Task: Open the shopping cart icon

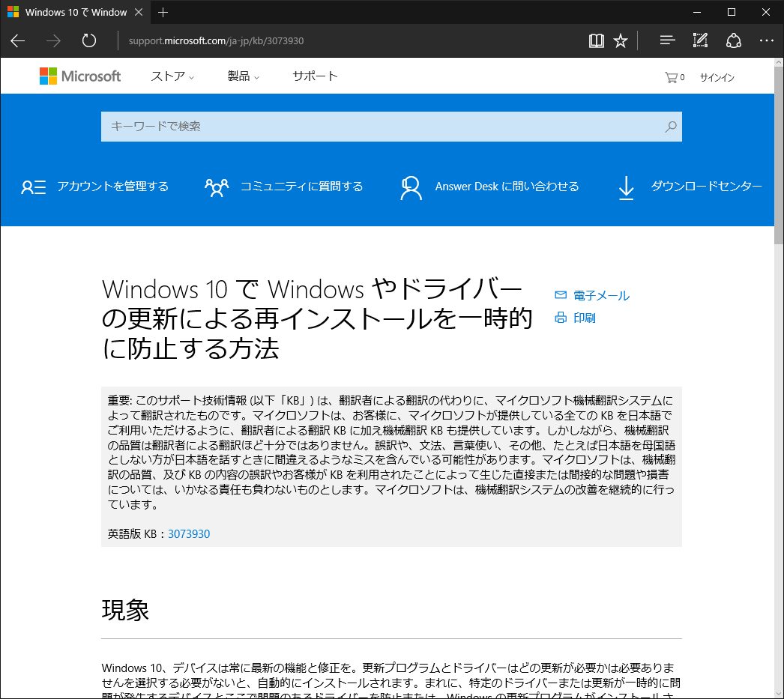Action: pos(671,77)
